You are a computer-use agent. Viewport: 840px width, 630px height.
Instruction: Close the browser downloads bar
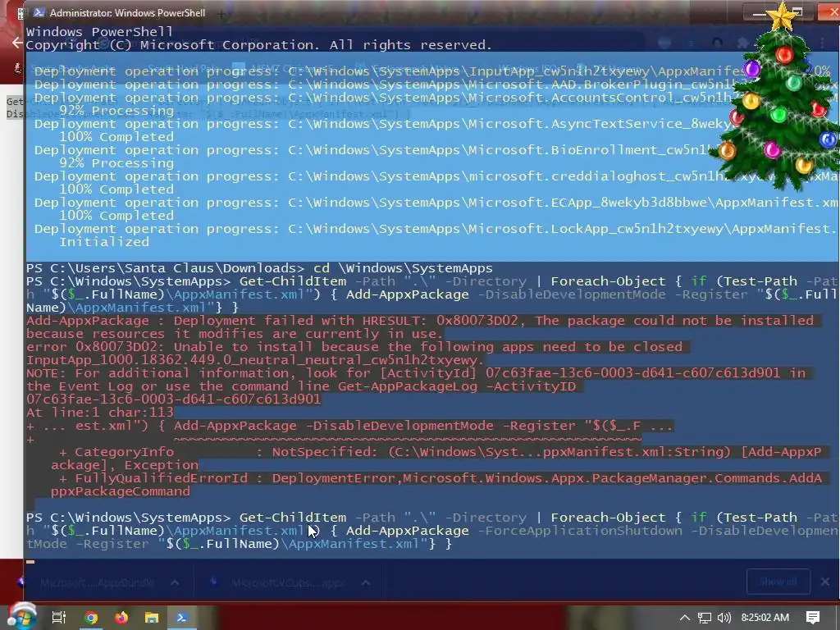click(x=825, y=582)
